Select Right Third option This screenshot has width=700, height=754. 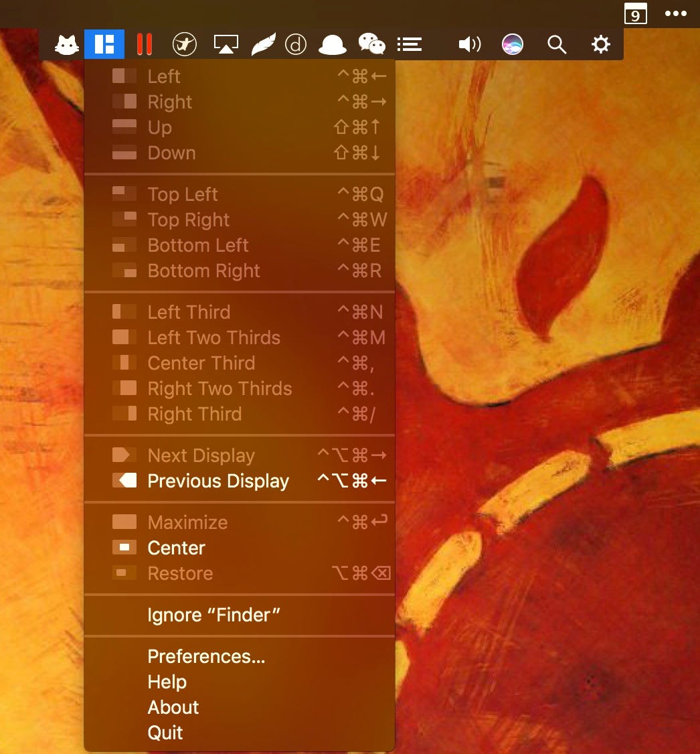coord(240,414)
